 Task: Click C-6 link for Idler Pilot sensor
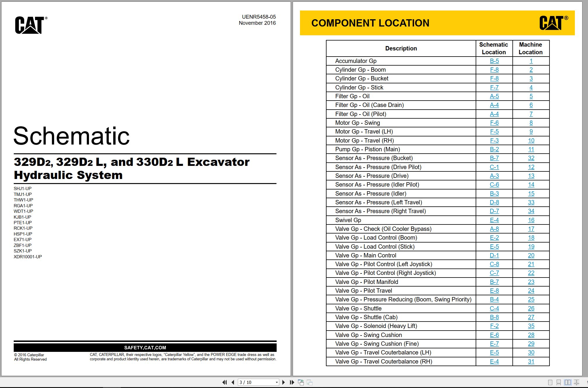[494, 185]
